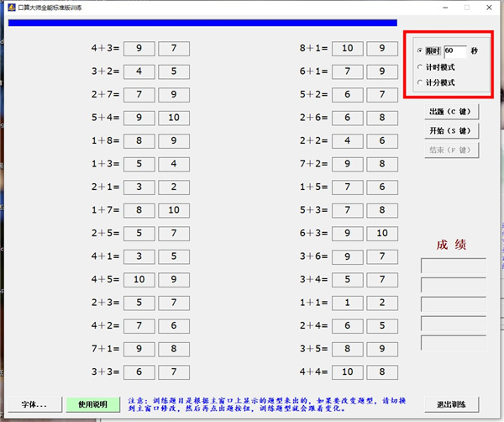Choose answer 9 for 4+5=

[174, 280]
